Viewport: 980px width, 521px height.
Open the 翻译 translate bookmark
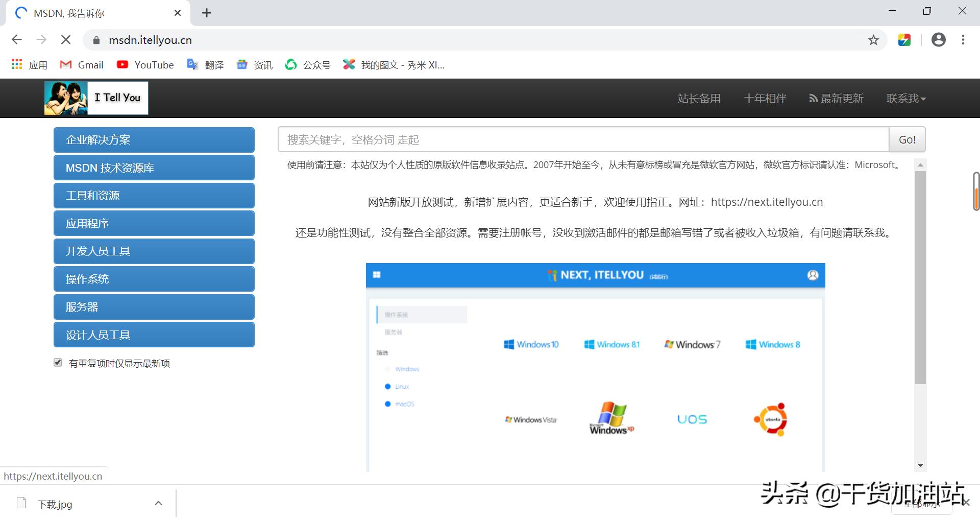pos(206,65)
